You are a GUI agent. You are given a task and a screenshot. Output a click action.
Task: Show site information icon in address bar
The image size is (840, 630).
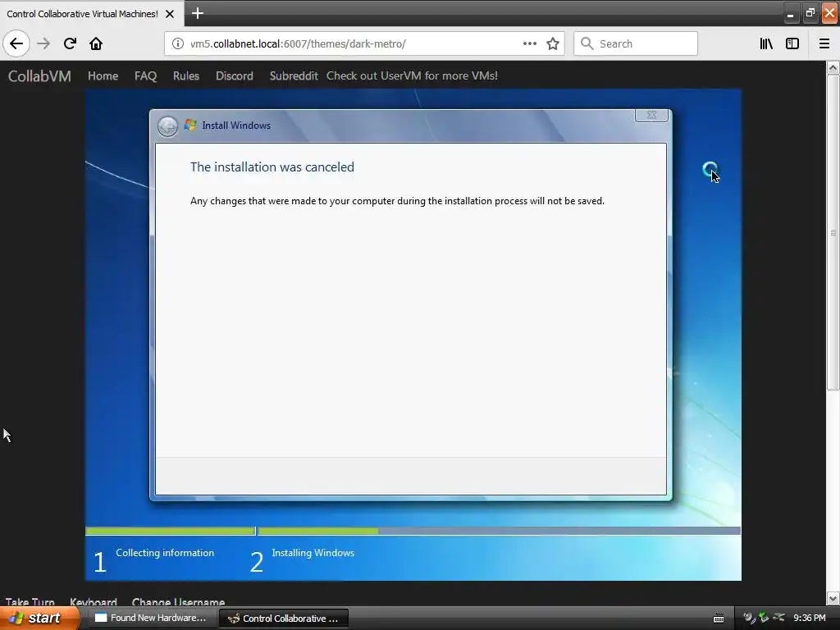(177, 43)
